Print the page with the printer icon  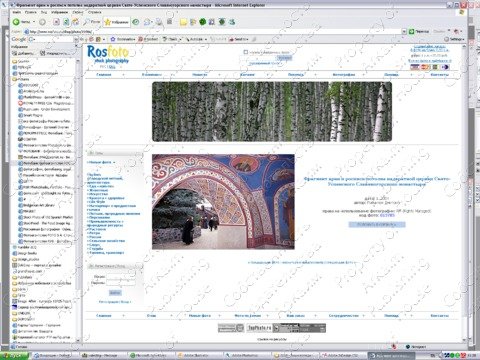[159, 22]
